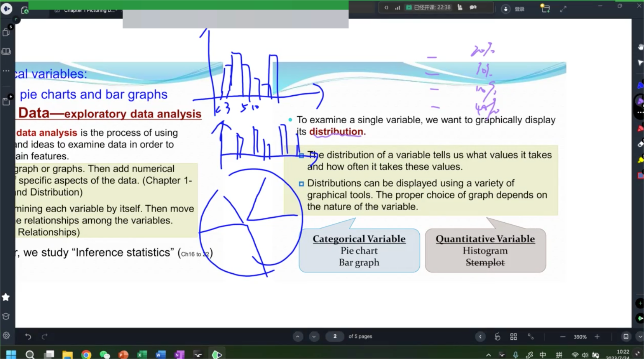Open Google Chrome from the taskbar
Screen dimensions: 644x359
(x=86, y=354)
